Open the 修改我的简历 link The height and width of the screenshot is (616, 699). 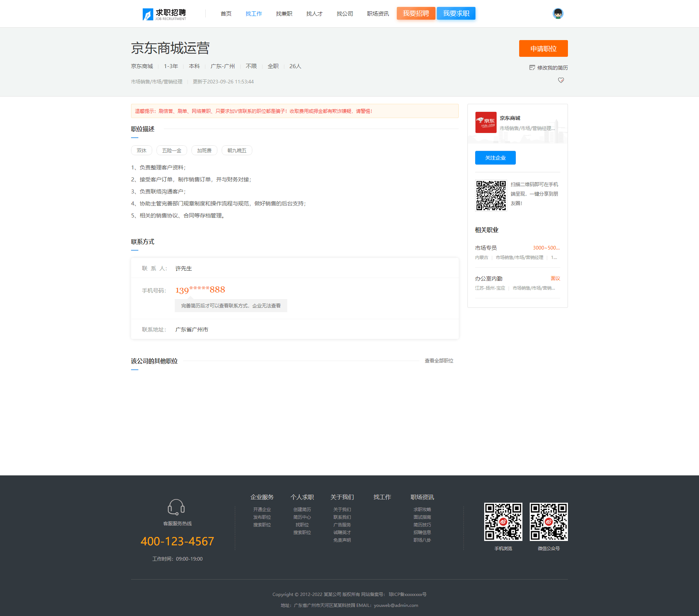(552, 68)
